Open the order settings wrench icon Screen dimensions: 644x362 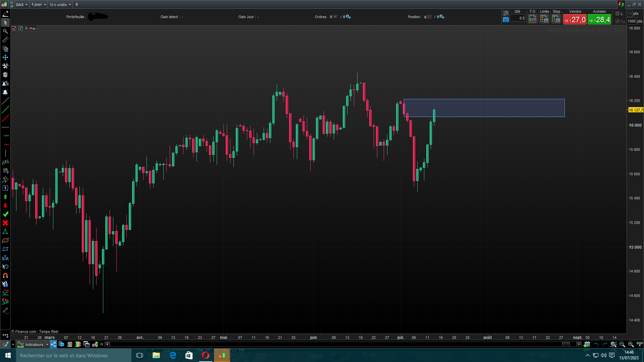click(506, 13)
